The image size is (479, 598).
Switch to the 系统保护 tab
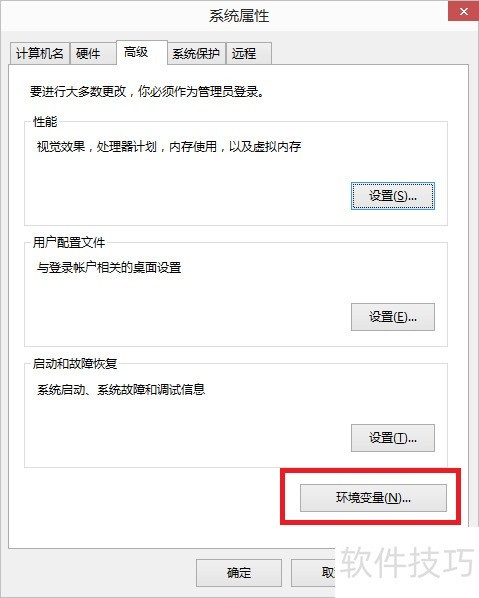[196, 53]
